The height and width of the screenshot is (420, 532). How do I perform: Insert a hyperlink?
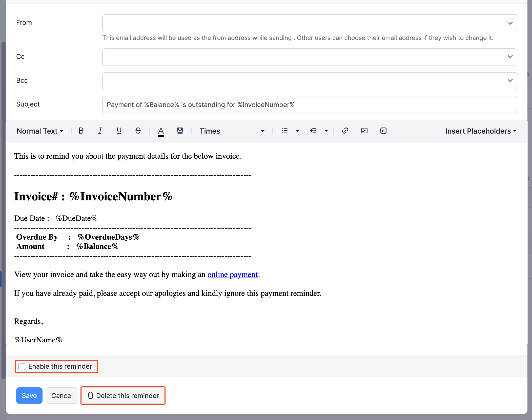[345, 131]
